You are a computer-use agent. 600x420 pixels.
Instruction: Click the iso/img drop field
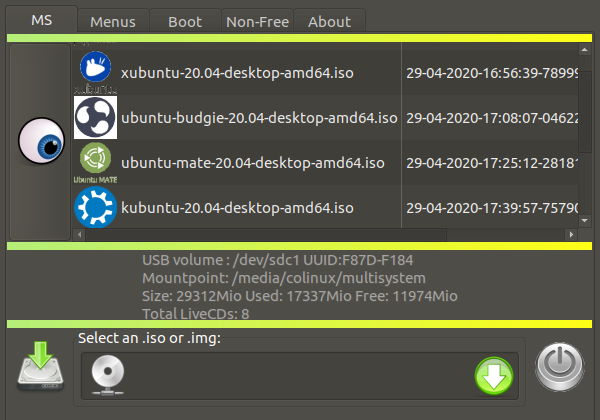pos(300,376)
